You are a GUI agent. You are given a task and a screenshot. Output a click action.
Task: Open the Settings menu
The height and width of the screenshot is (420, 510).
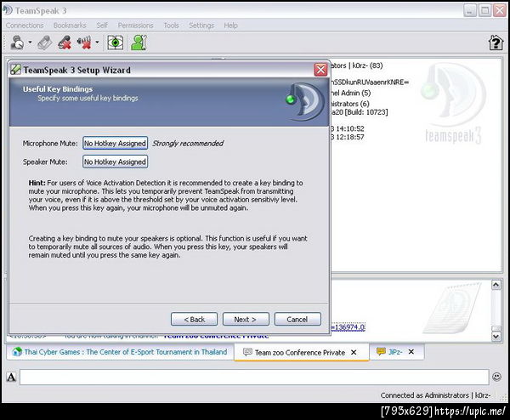point(201,26)
